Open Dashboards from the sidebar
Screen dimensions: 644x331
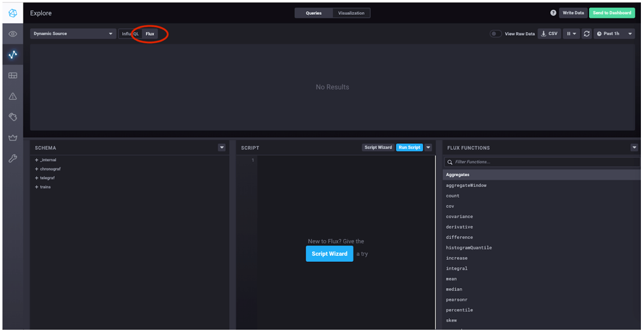12,75
